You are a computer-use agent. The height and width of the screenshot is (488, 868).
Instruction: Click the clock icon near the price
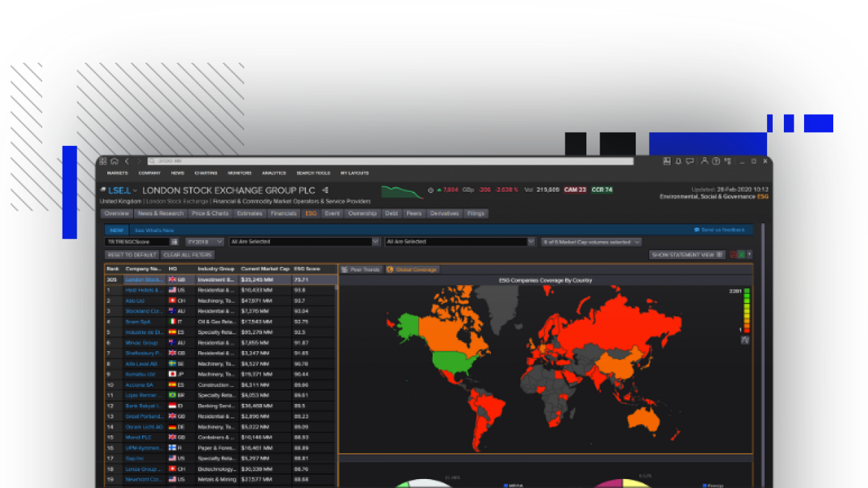click(431, 190)
